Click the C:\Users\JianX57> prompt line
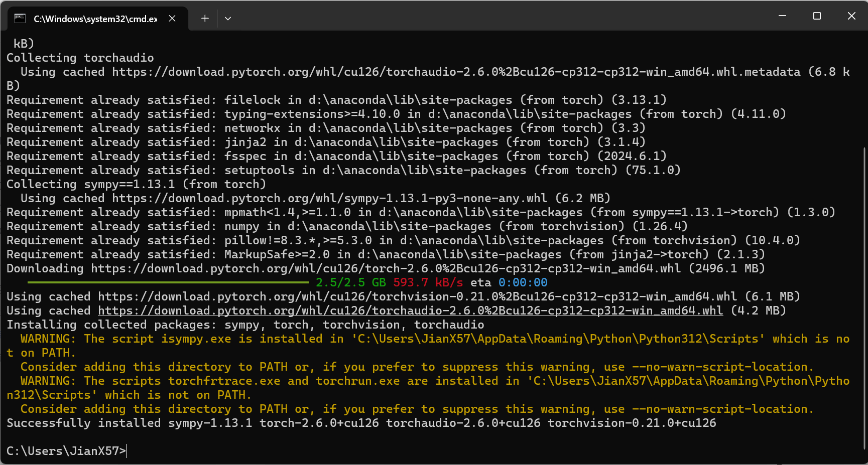The width and height of the screenshot is (868, 465). pyautogui.click(x=66, y=451)
